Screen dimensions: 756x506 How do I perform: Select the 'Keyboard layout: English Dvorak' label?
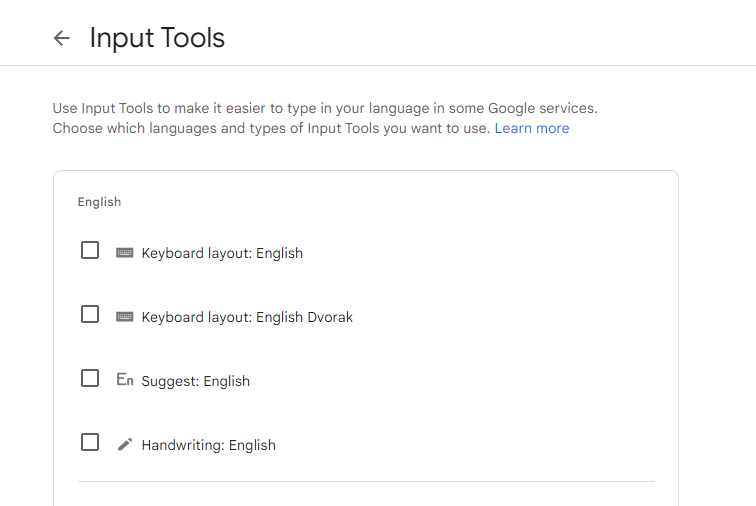(247, 317)
